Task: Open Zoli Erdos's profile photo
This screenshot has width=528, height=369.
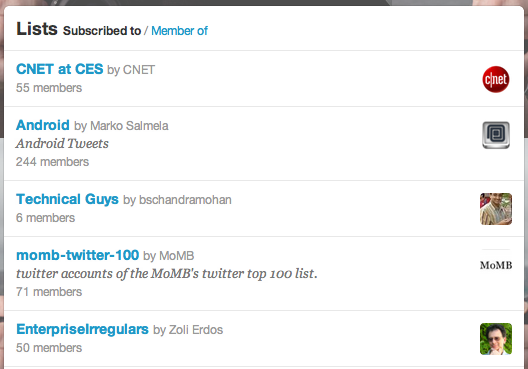Action: 496,339
